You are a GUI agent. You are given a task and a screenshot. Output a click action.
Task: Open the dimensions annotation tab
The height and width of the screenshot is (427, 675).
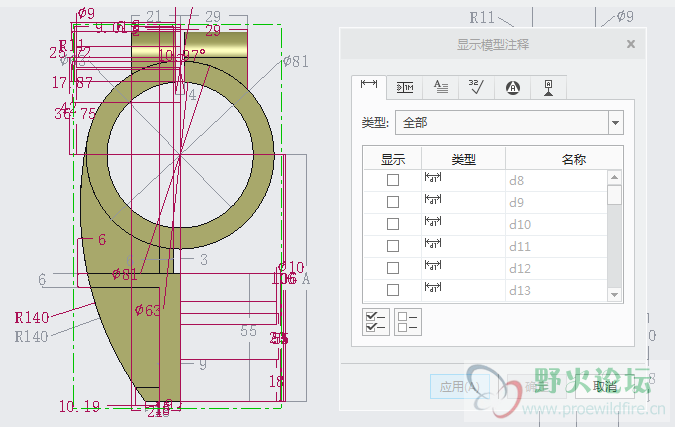tap(369, 87)
